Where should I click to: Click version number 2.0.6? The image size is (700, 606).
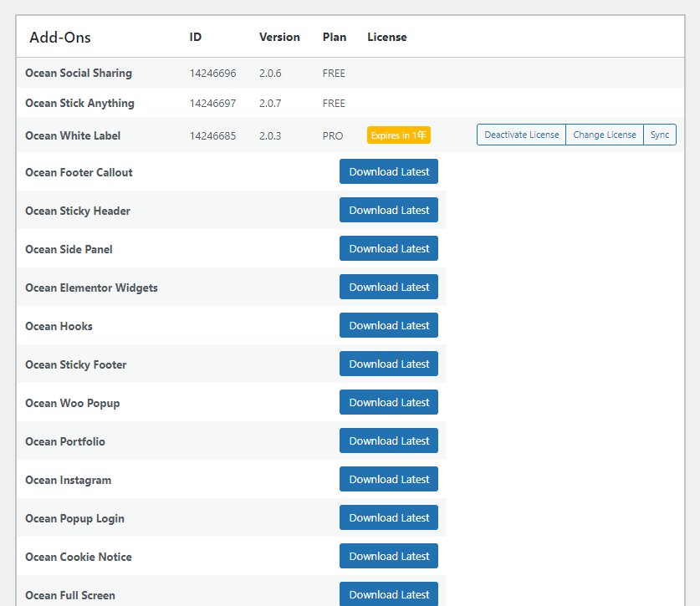coord(270,74)
